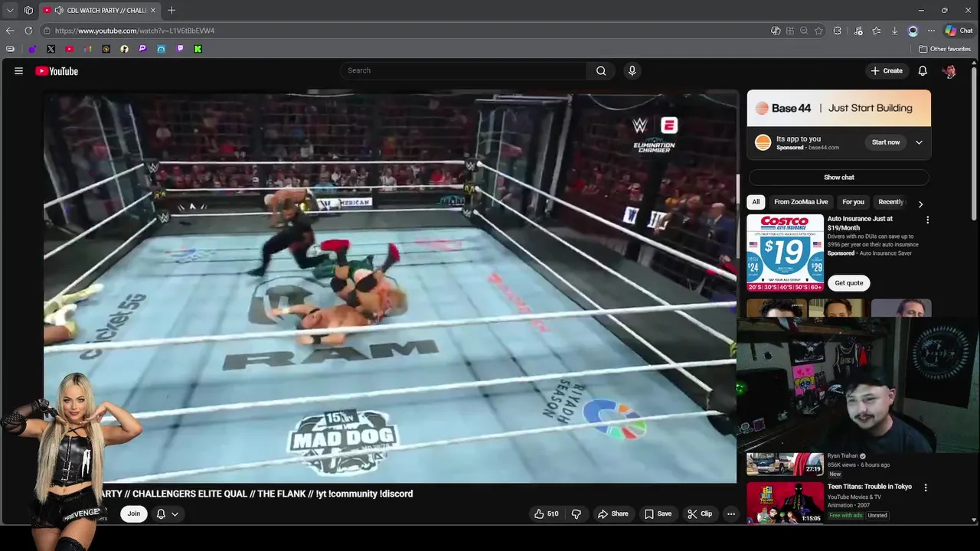980x551 pixels.
Task: Like the video with thumbs up
Action: click(x=547, y=514)
